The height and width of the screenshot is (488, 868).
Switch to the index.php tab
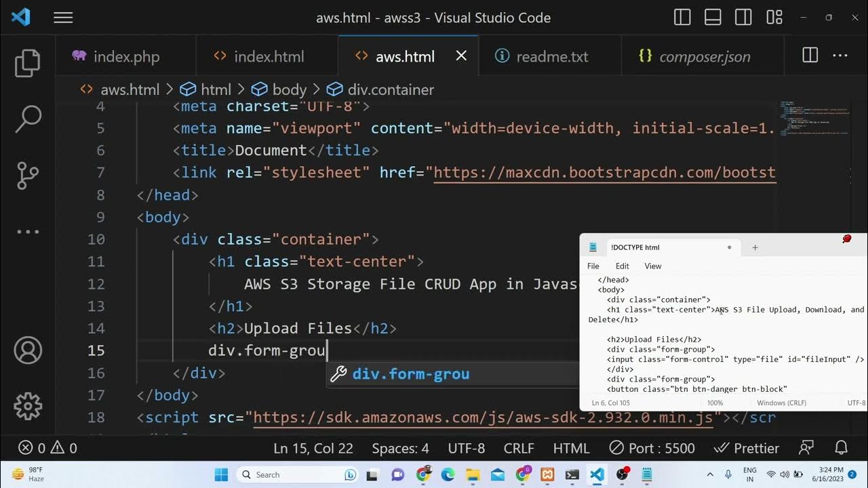(125, 56)
